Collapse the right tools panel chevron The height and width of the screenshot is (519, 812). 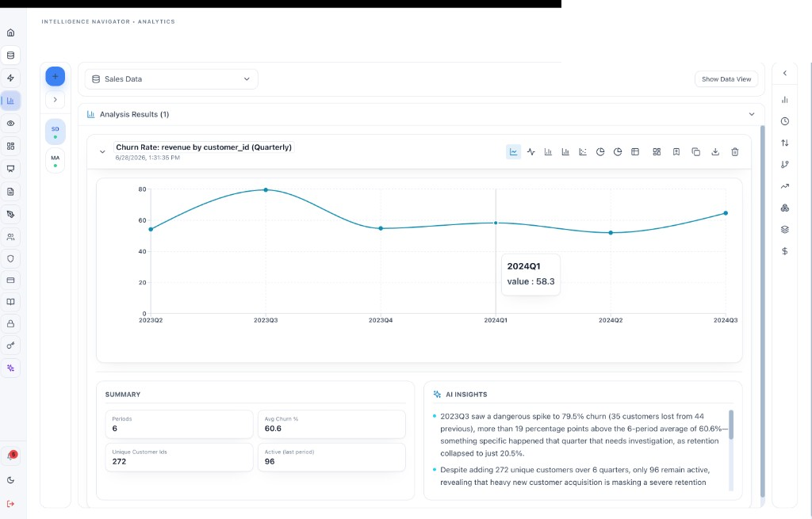coord(785,74)
